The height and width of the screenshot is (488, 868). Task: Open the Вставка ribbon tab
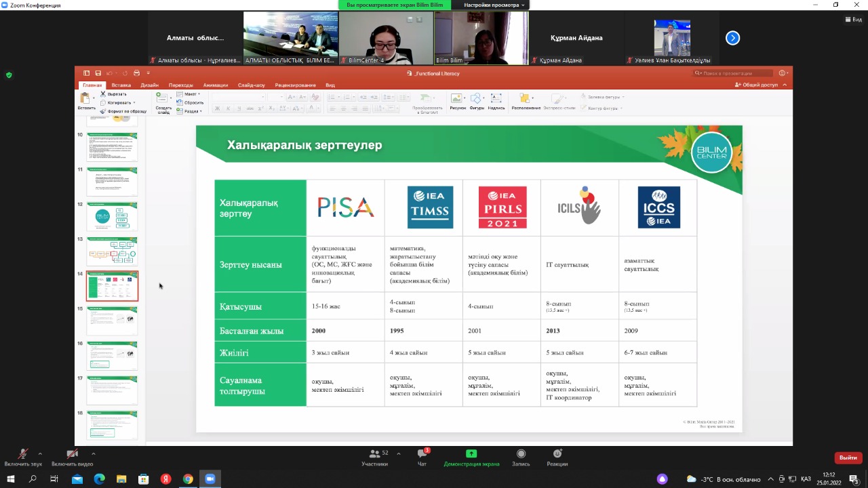click(121, 85)
